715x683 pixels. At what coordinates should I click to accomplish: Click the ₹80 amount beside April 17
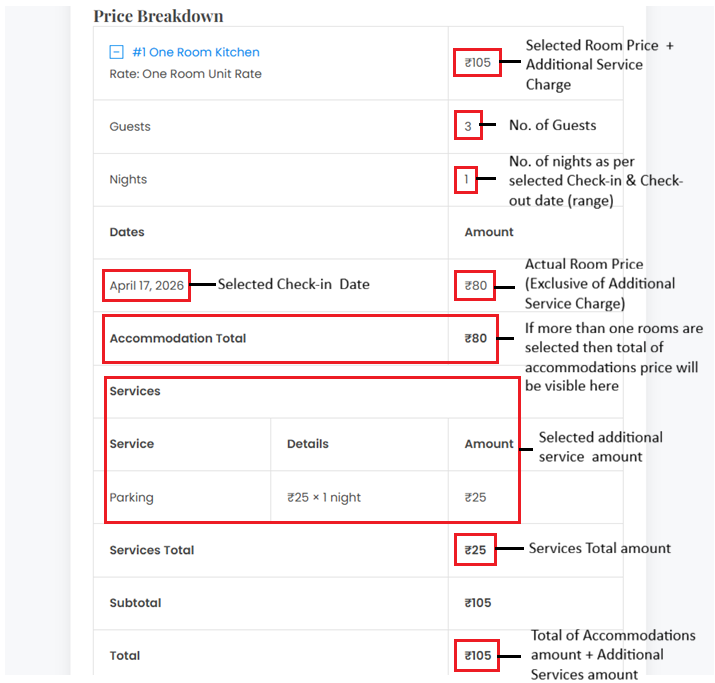click(x=476, y=286)
